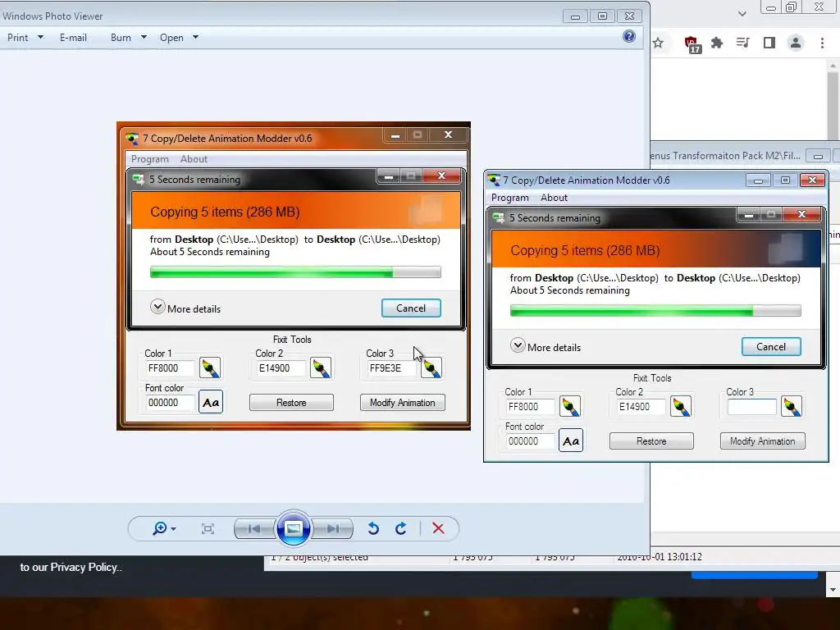Play slide show in Photo Viewer

coord(294,529)
